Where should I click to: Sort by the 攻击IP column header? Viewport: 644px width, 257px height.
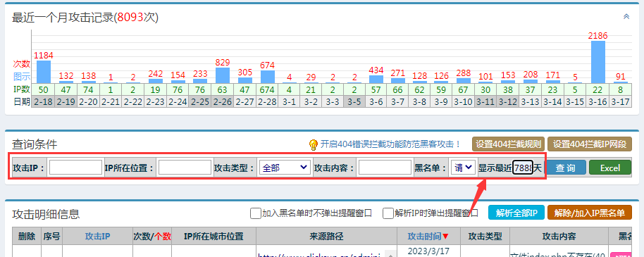[97, 236]
